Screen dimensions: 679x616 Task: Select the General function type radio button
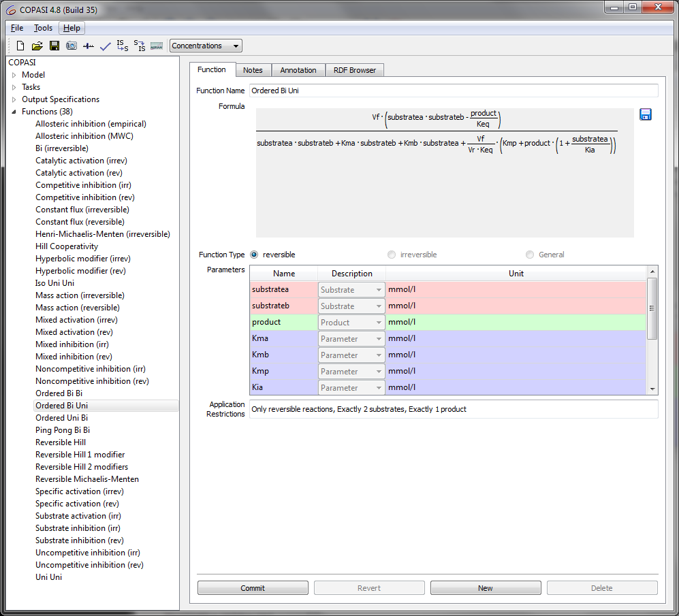click(530, 255)
